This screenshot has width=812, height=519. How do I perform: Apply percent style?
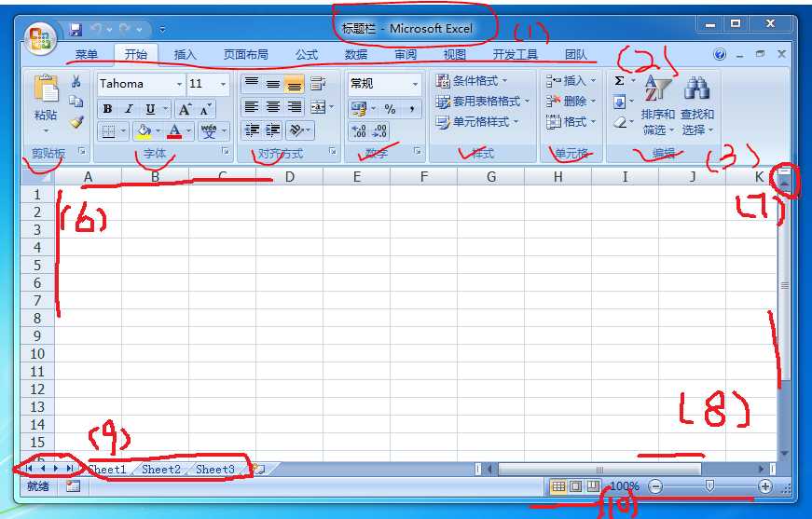tap(390, 109)
